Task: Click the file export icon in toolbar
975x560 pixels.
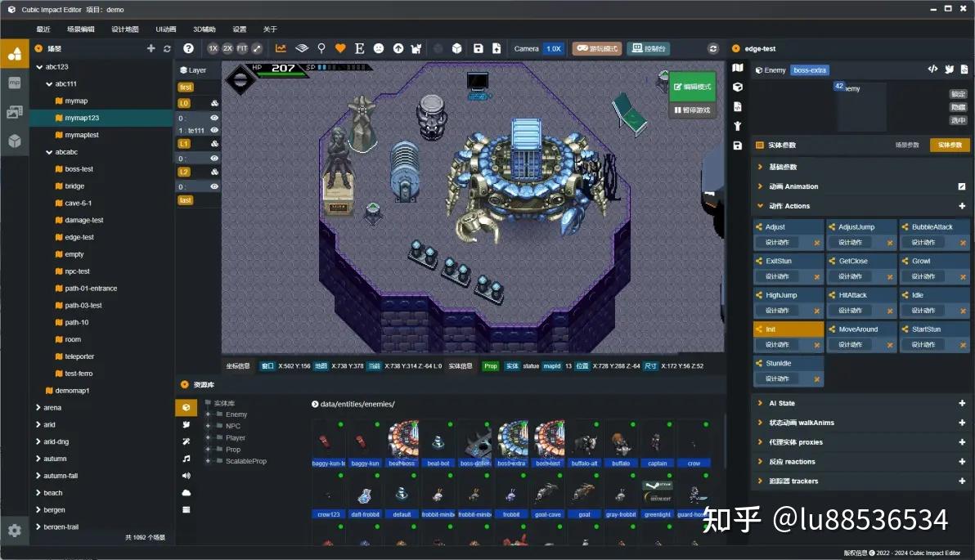Action: tap(496, 48)
